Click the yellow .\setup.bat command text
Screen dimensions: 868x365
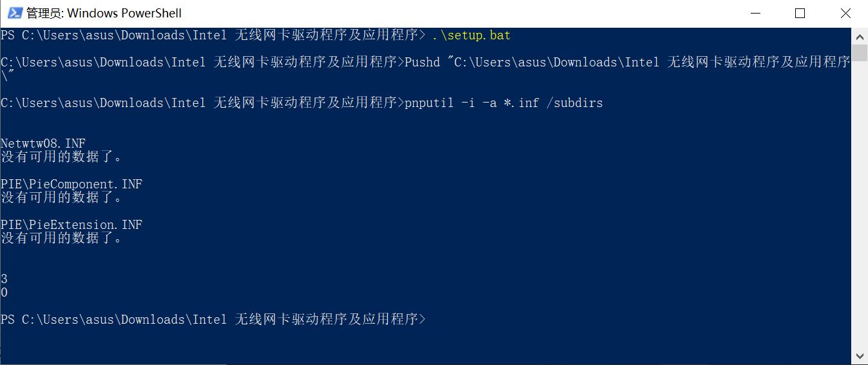pos(471,35)
